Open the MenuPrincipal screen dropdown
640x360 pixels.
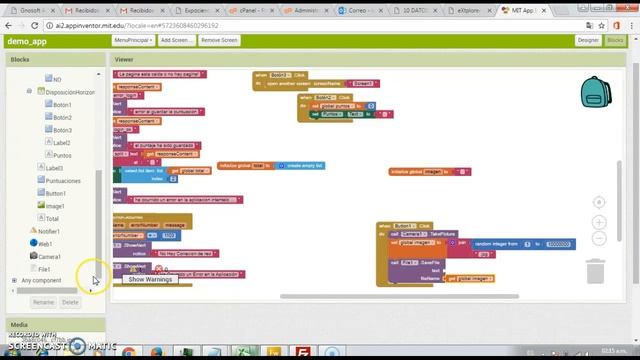(133, 40)
